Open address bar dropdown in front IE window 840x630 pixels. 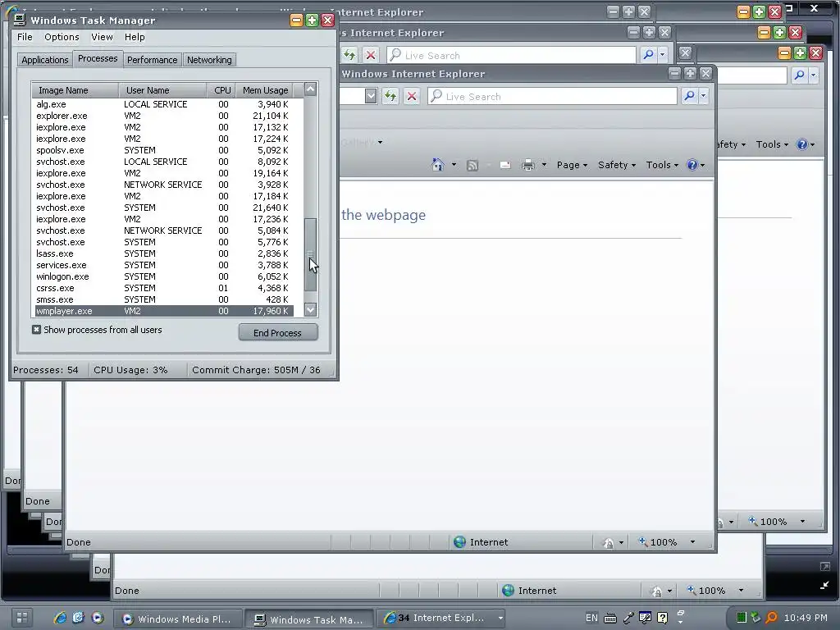tap(371, 97)
